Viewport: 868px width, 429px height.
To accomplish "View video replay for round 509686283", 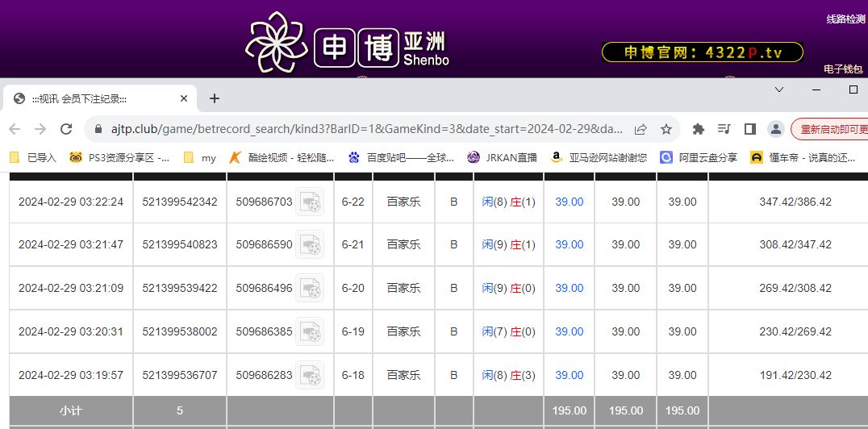I will point(310,375).
